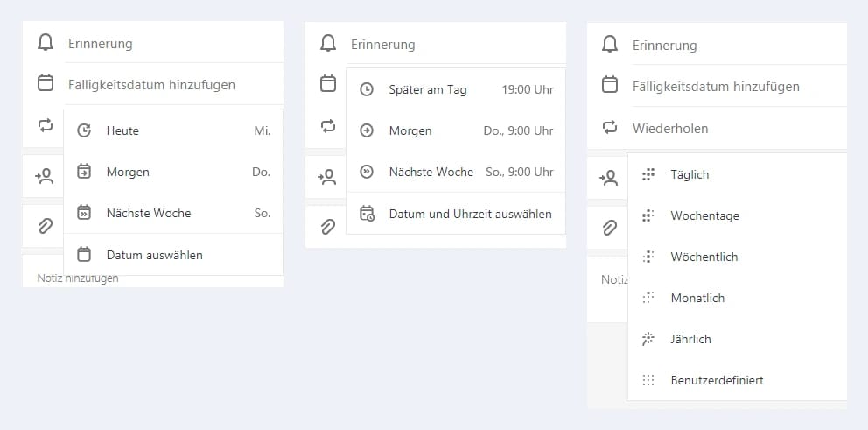Screen dimensions: 868x430
Task: Click the assign person icon in right panel
Action: click(x=609, y=178)
